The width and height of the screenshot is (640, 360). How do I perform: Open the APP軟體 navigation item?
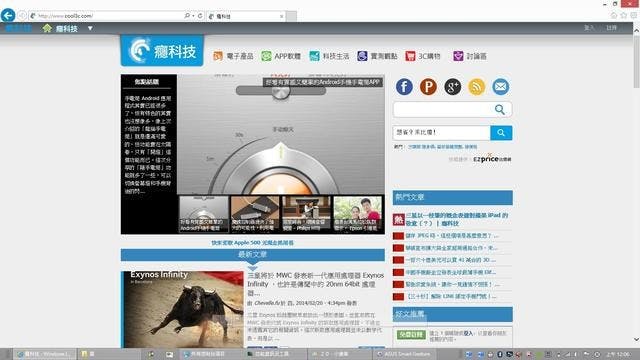click(x=281, y=56)
